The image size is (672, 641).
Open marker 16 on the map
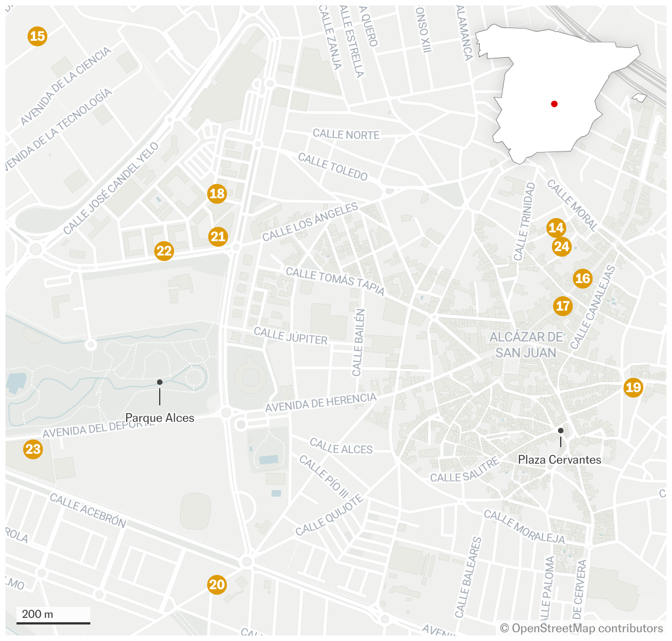click(x=582, y=279)
